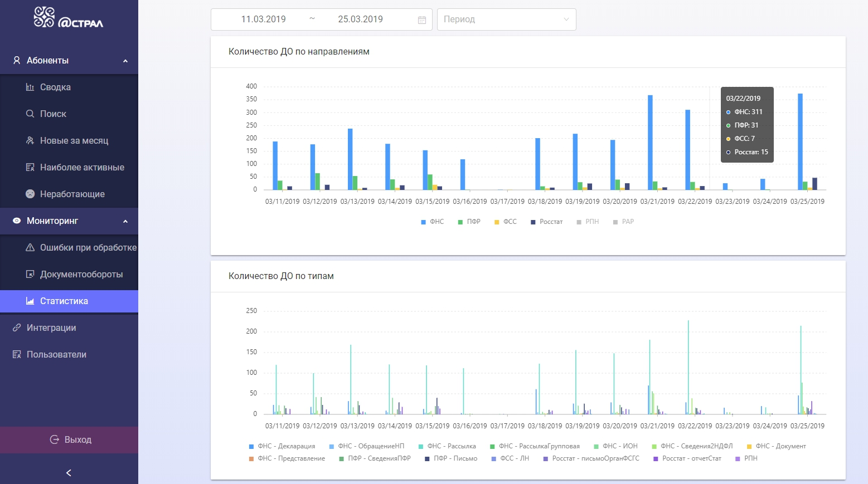Image resolution: width=868 pixels, height=484 pixels.
Task: Click the Поиск magnifier icon
Action: [x=30, y=114]
